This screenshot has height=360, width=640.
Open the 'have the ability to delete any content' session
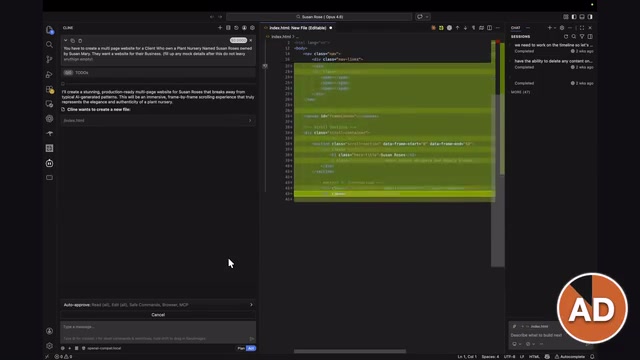coord(553,64)
